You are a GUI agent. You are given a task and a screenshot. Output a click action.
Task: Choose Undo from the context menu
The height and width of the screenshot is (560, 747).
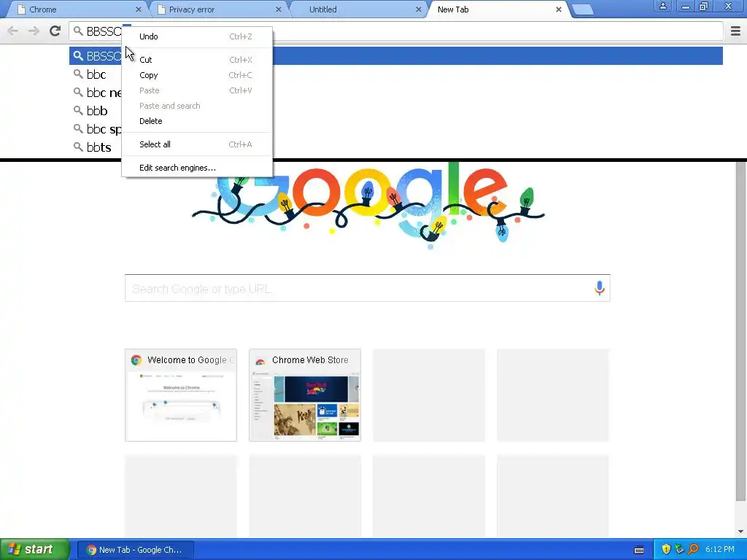pos(197,36)
